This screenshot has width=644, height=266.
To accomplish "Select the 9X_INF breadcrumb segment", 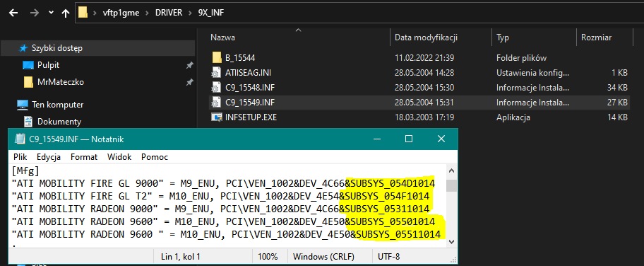I will [x=210, y=13].
